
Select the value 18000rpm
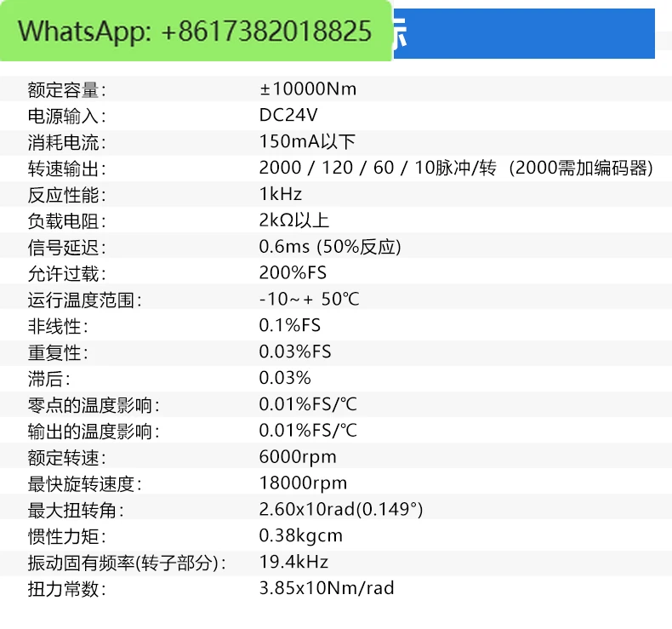[303, 483]
